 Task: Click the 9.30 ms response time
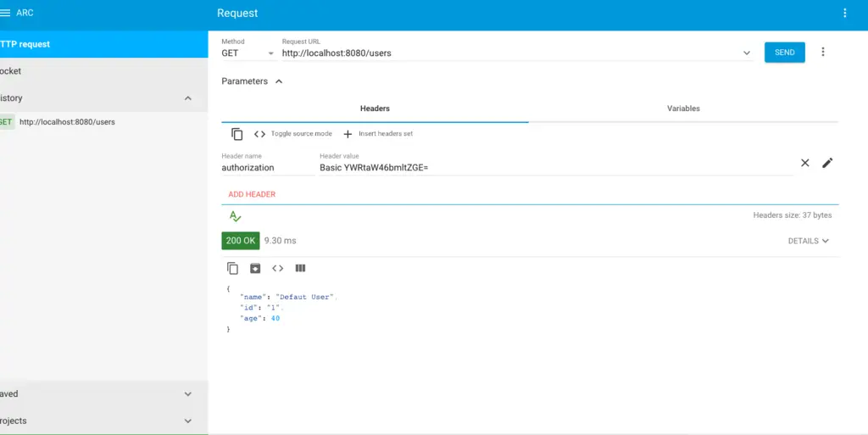(280, 241)
